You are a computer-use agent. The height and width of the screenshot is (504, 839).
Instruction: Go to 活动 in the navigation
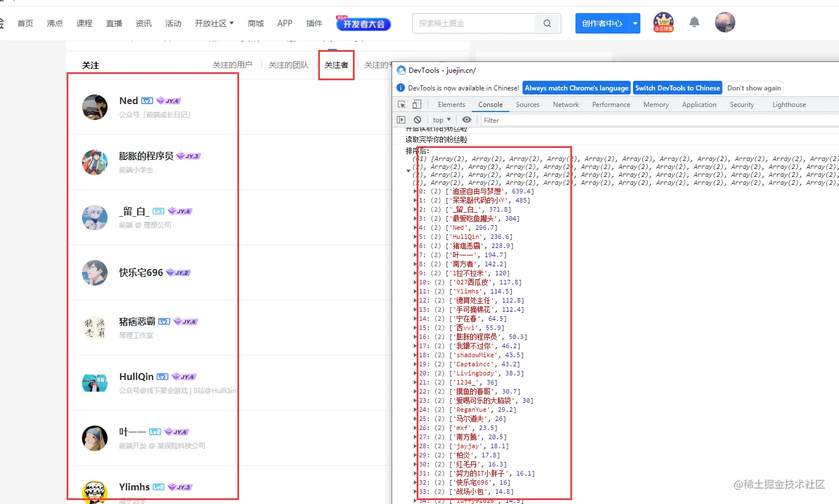(x=173, y=23)
